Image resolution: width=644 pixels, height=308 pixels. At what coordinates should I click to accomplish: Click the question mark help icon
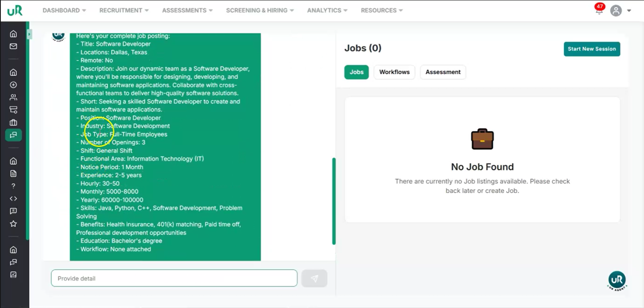point(13,186)
